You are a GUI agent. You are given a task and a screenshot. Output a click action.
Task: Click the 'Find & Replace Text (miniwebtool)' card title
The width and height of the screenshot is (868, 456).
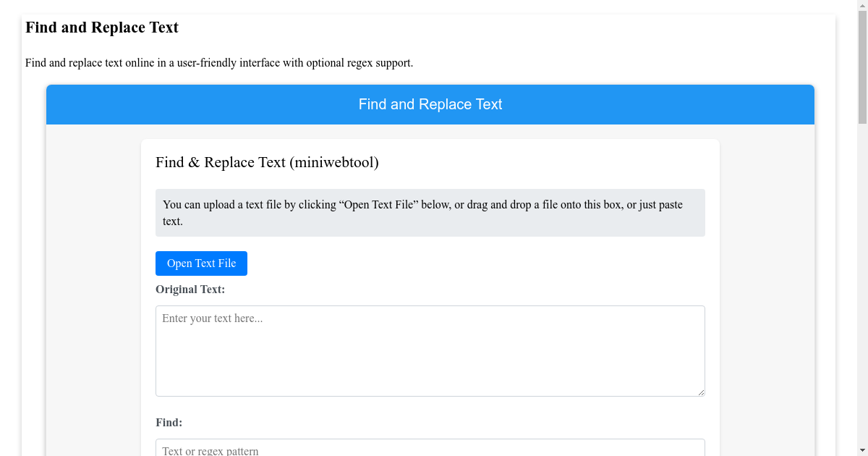tap(267, 162)
